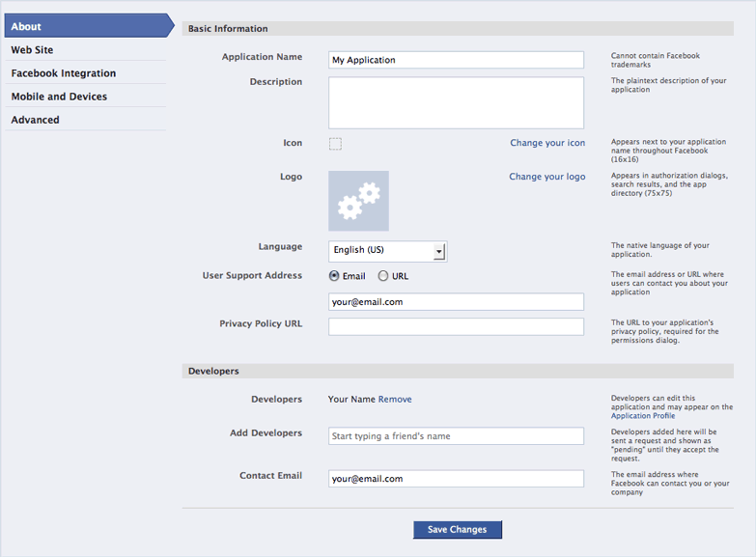Click the Language dropdown arrow
The image size is (756, 557).
(x=438, y=251)
